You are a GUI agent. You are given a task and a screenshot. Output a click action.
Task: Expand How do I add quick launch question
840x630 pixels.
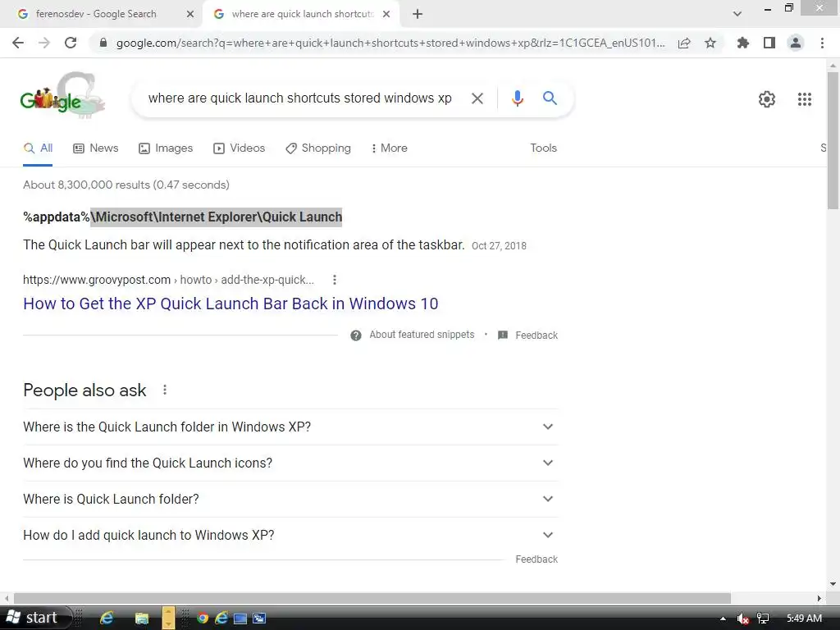click(290, 535)
